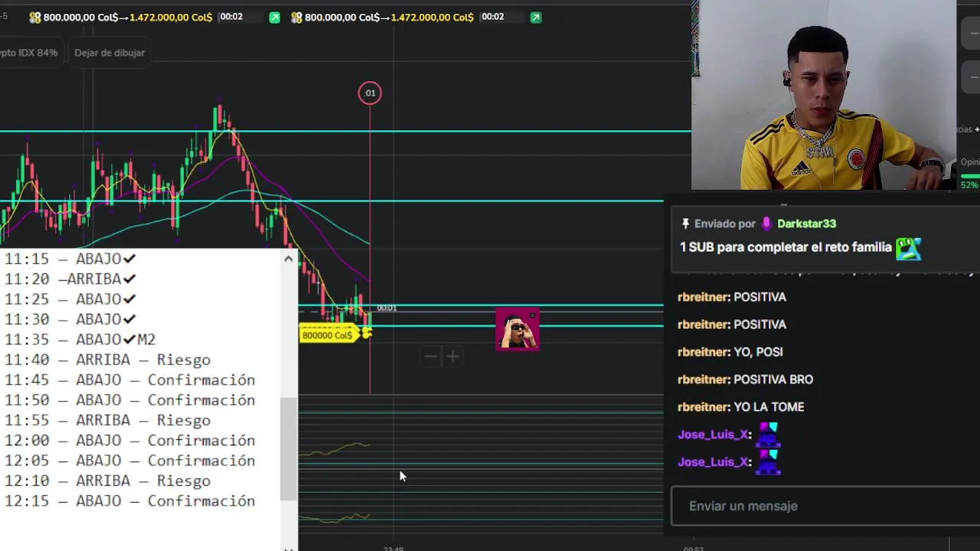Click rbreitner's name beside YO LA TOME

[x=704, y=407]
